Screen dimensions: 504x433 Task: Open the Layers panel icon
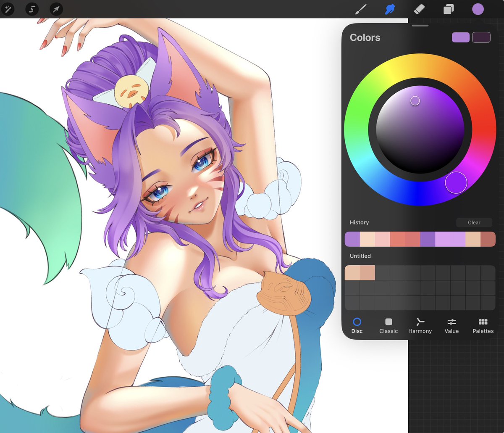point(449,9)
